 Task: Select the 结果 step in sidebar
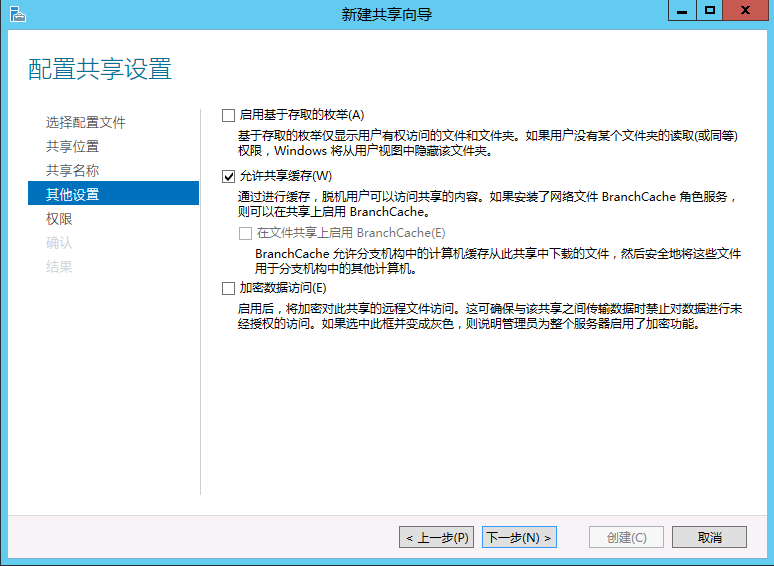tap(59, 266)
